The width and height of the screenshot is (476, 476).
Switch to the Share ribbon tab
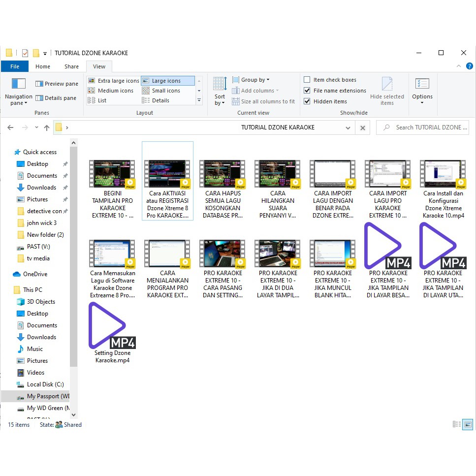click(x=71, y=66)
